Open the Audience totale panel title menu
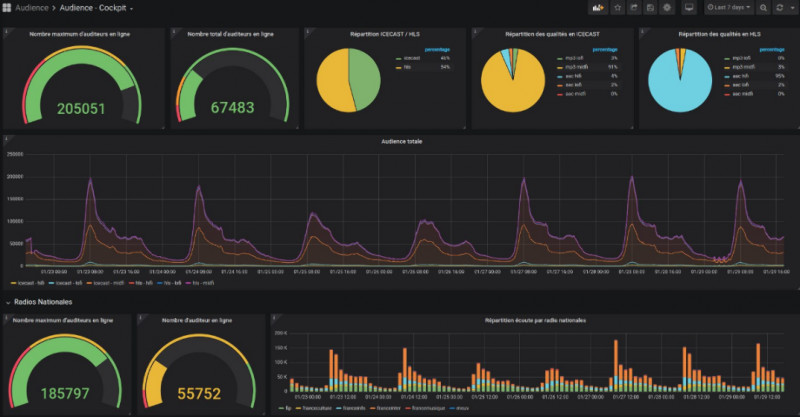 (x=401, y=141)
